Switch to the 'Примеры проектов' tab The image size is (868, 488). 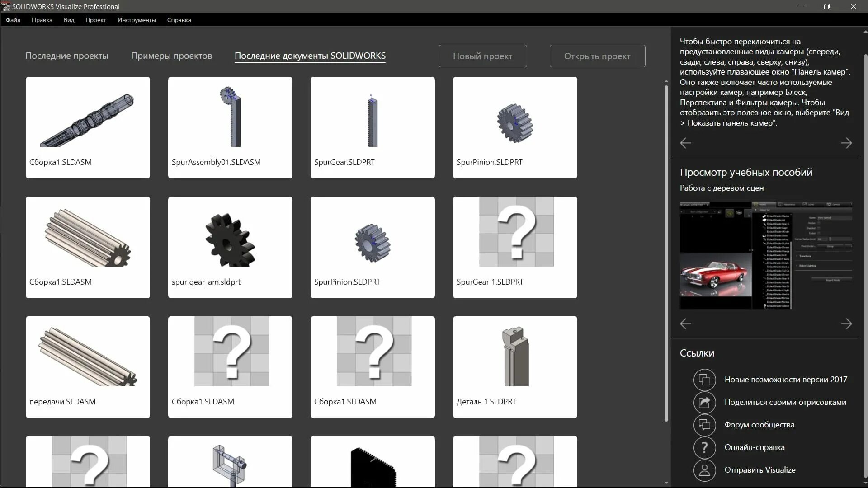(x=171, y=56)
